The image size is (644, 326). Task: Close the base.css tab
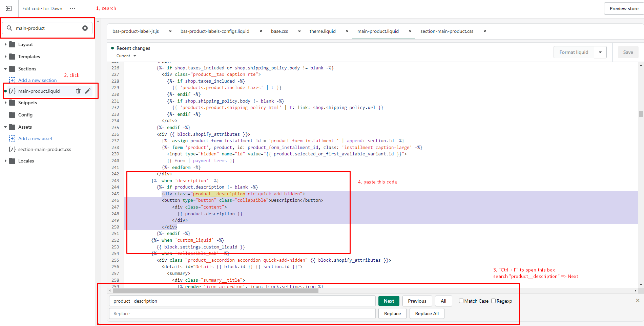299,31
